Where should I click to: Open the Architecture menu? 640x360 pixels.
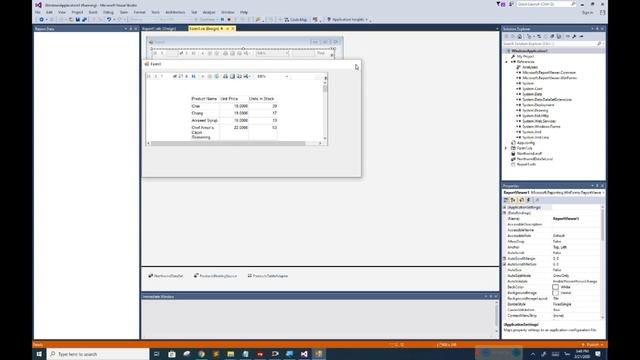[175, 12]
